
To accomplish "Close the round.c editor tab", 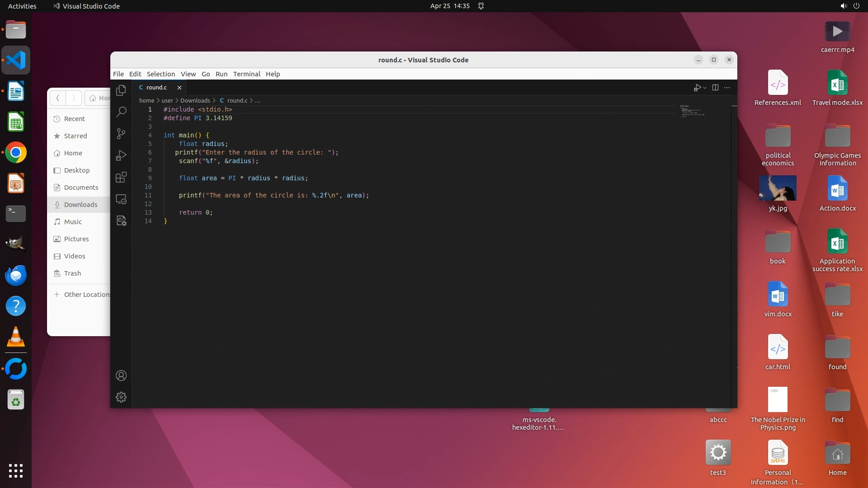I will (x=179, y=88).
